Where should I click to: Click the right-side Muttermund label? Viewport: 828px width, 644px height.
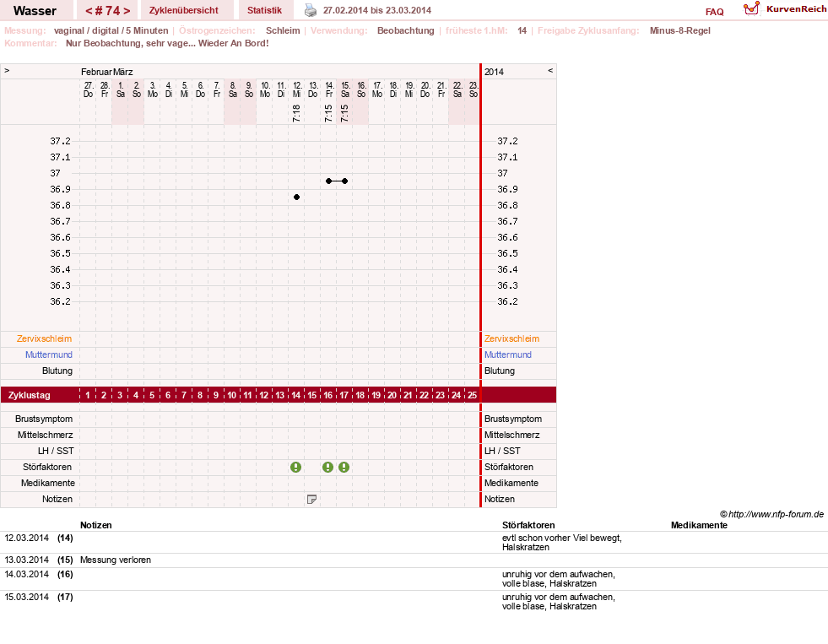tap(508, 354)
